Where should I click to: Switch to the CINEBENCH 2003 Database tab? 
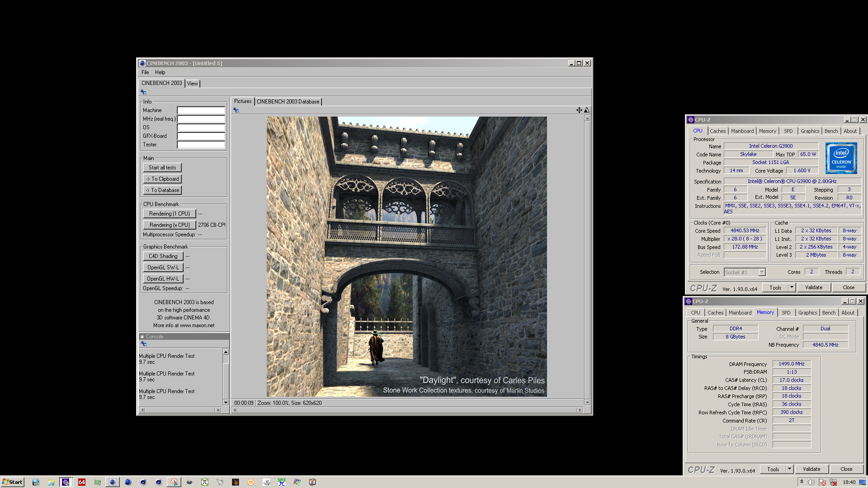(x=288, y=102)
